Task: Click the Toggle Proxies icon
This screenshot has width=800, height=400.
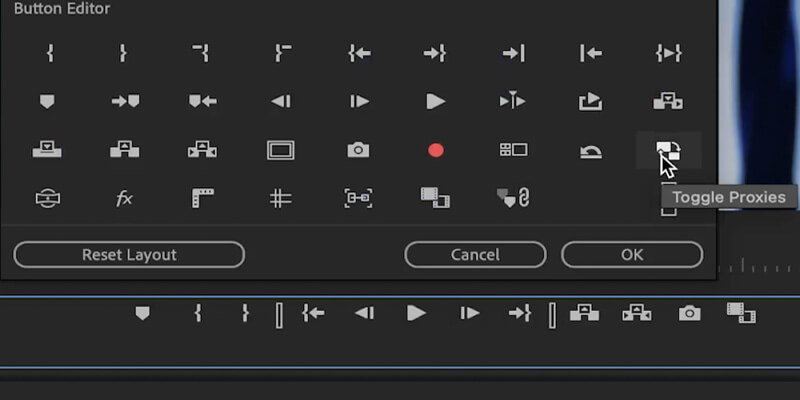Action: pos(668,150)
